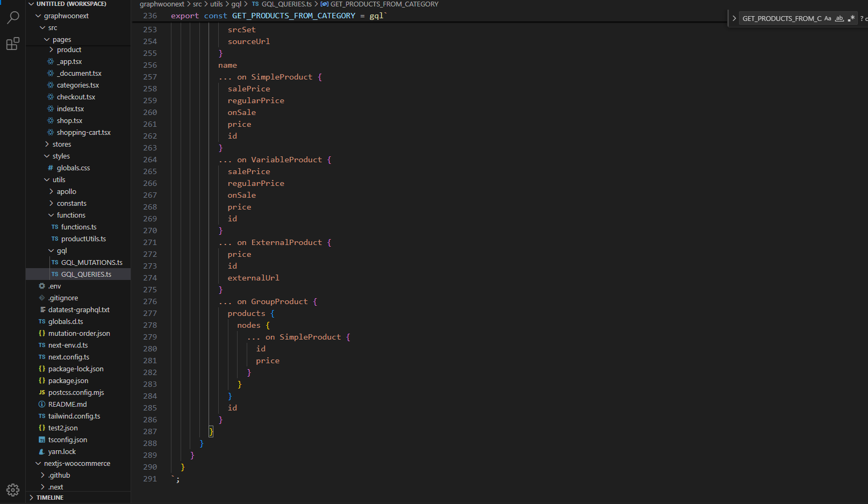
Task: Toggle Use Regular Expression in find widget
Action: coord(851,18)
